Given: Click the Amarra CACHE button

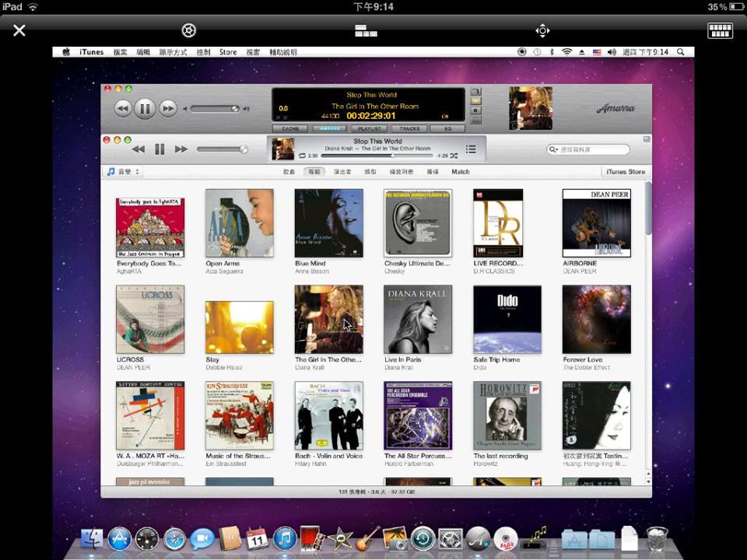Looking at the screenshot, I should (x=290, y=128).
